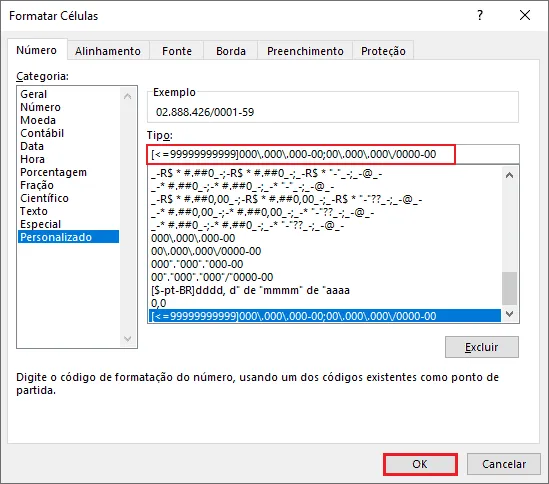The image size is (549, 484).
Task: Open the Preenchimento tab
Action: coord(305,51)
